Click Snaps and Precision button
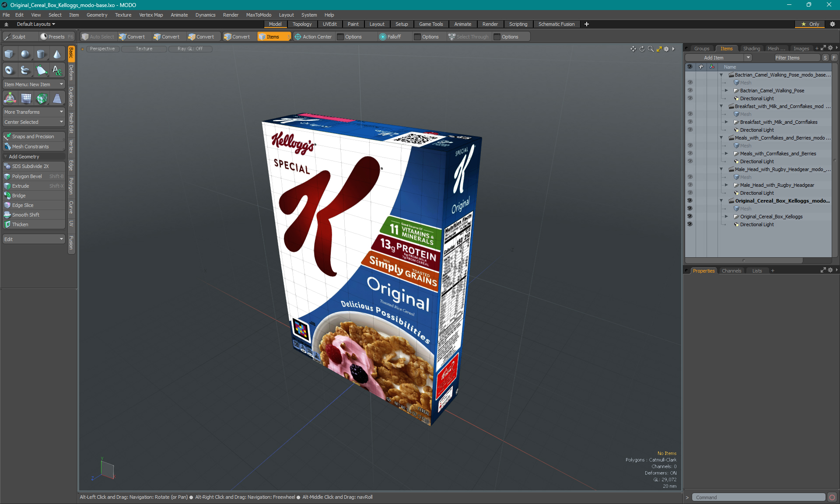Screen dimensions: 840x504 coord(34,136)
